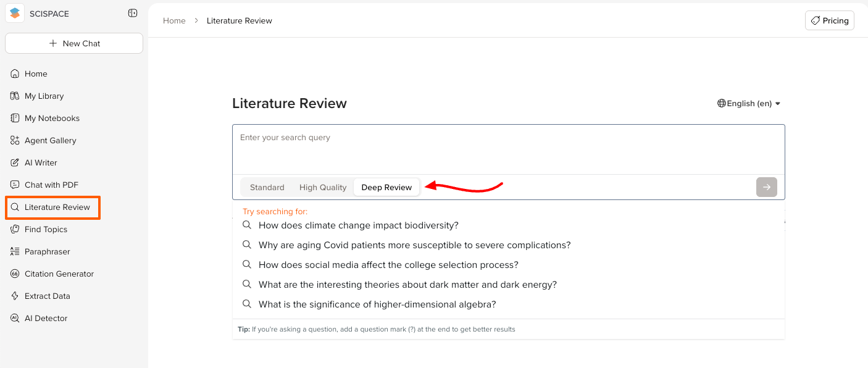Viewport: 868px width, 368px height.
Task: Open My Library from sidebar
Action: pos(44,96)
